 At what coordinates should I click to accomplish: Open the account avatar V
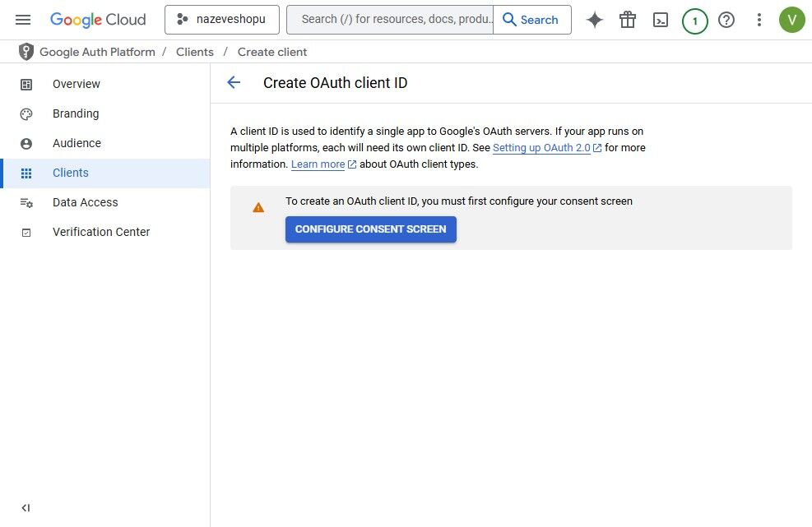791,20
